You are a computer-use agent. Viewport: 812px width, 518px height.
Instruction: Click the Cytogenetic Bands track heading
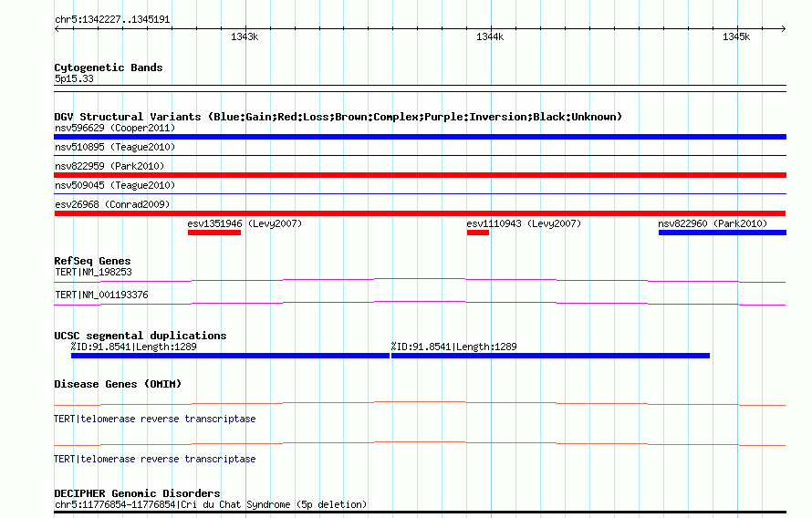(x=109, y=67)
